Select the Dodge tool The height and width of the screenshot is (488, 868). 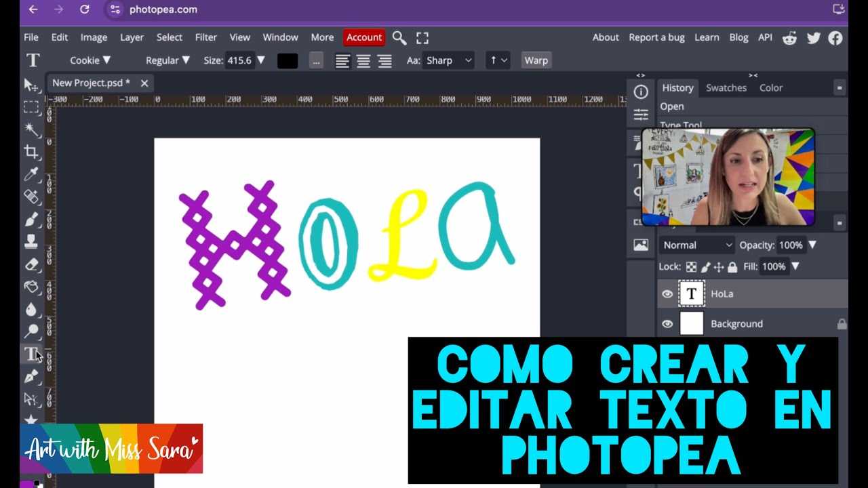coord(31,331)
